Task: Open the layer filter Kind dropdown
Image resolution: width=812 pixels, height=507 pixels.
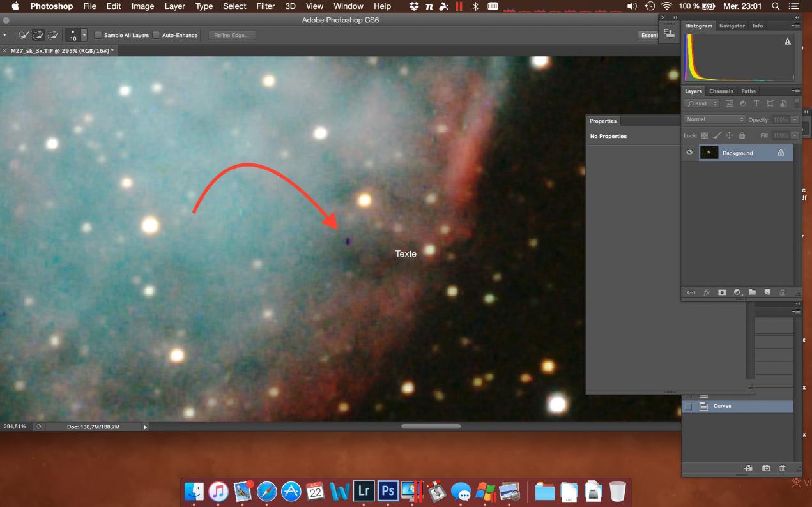Action: point(701,103)
